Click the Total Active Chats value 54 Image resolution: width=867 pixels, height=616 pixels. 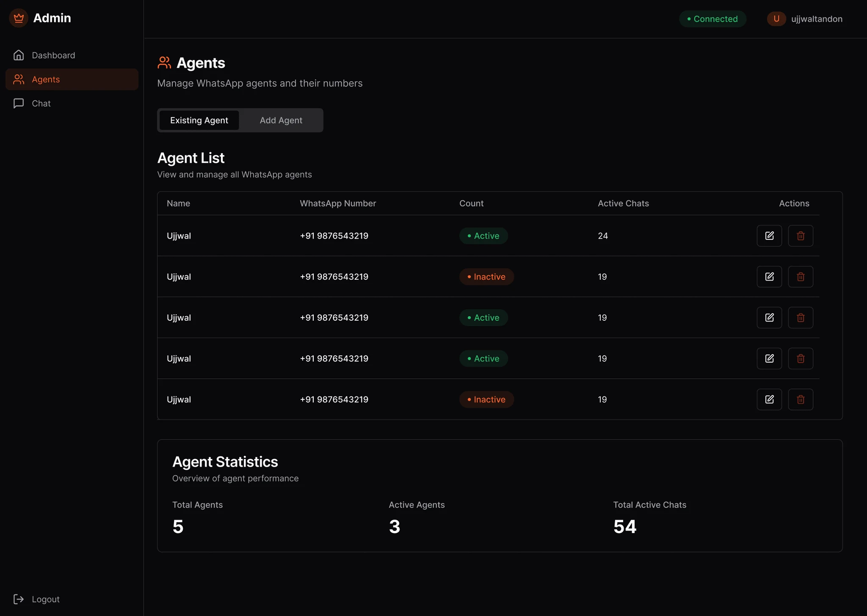625,527
